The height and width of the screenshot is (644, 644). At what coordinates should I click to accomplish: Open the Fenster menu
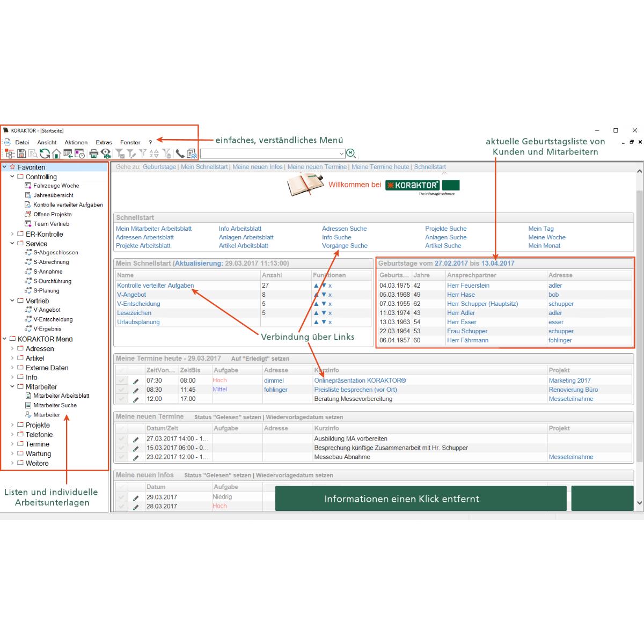tap(130, 142)
